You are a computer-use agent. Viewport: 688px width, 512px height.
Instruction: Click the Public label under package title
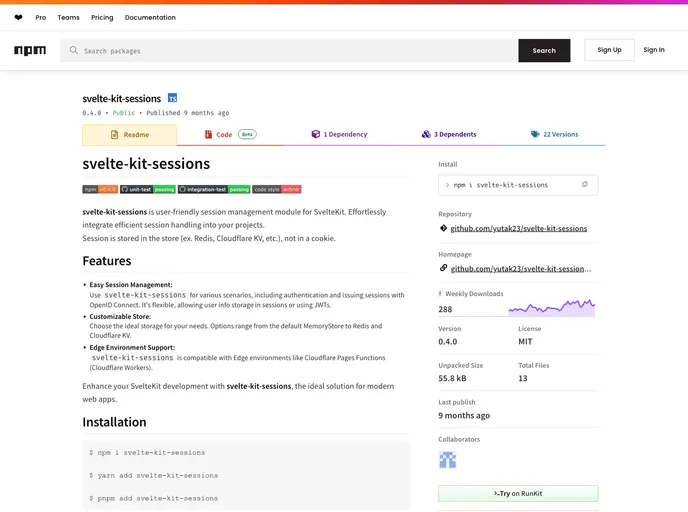coord(124,113)
